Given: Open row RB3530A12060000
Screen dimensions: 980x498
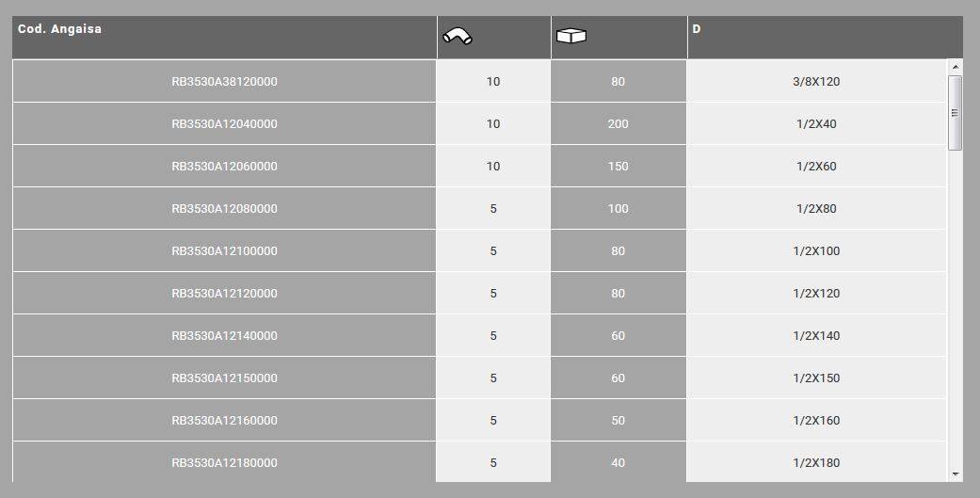Looking at the screenshot, I should 224,167.
